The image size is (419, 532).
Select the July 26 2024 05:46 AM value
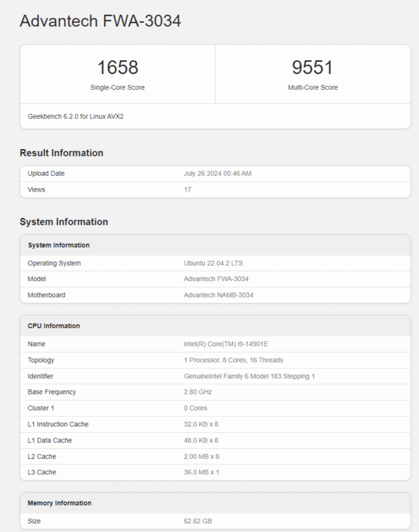click(218, 174)
